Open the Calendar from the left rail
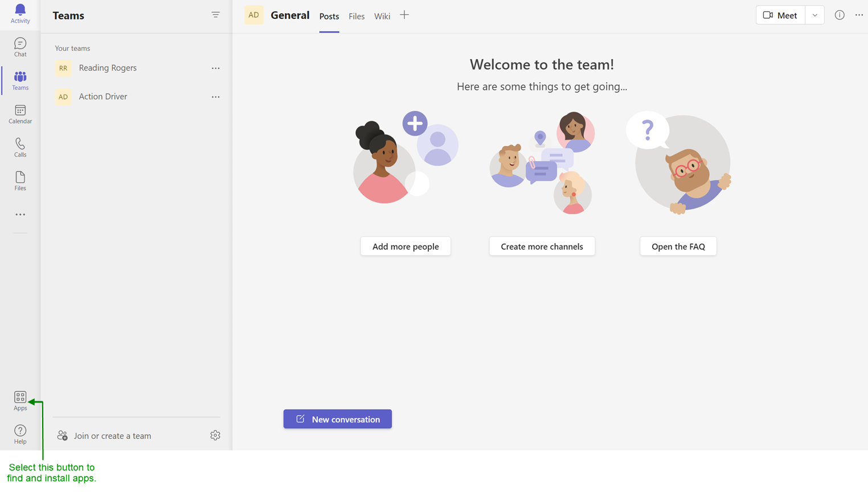868x493 pixels. point(20,113)
